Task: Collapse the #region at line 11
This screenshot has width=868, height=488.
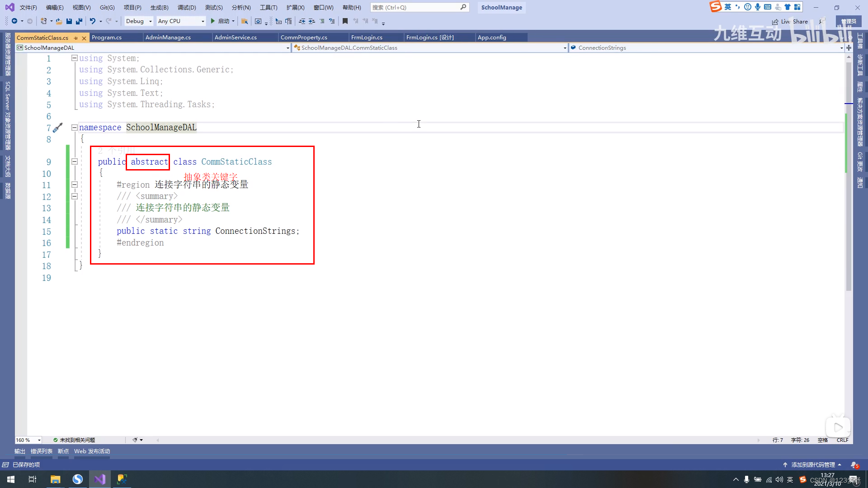Action: coord(74,185)
